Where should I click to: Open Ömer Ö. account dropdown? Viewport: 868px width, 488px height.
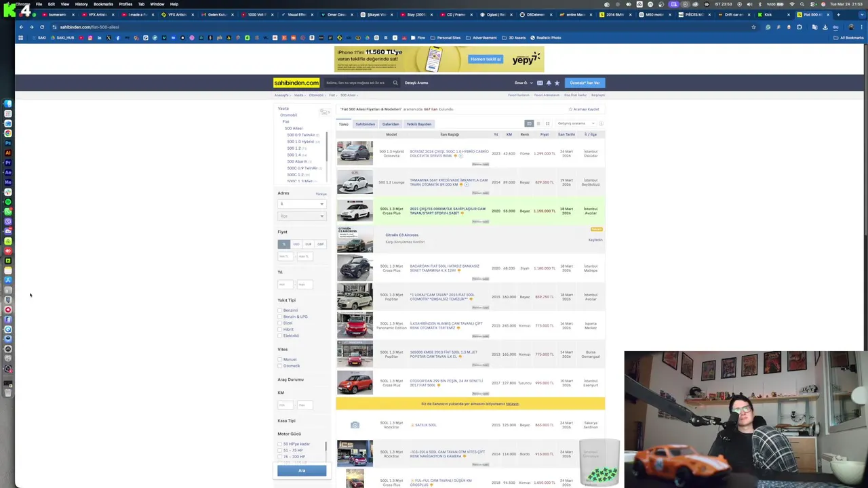coord(524,83)
